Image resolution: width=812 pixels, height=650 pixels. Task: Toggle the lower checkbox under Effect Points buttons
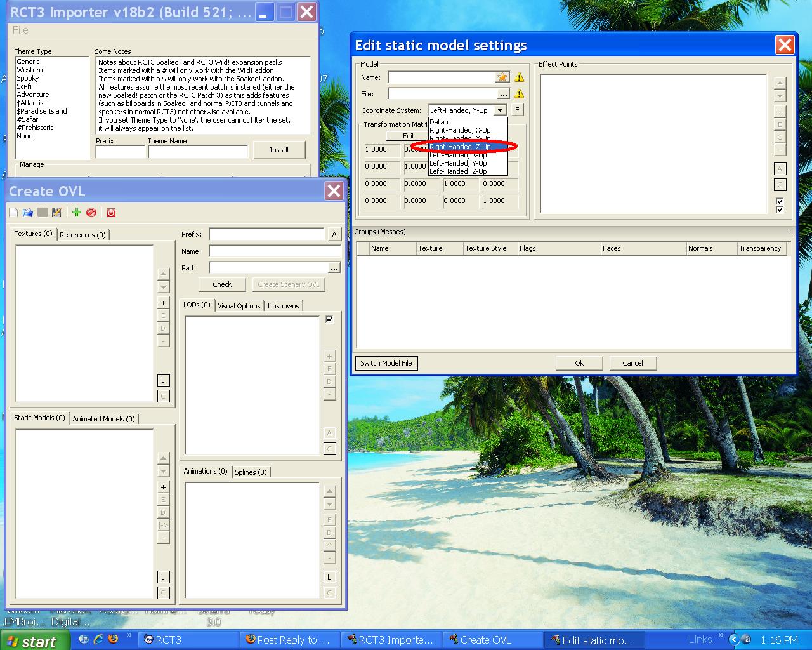(x=780, y=209)
